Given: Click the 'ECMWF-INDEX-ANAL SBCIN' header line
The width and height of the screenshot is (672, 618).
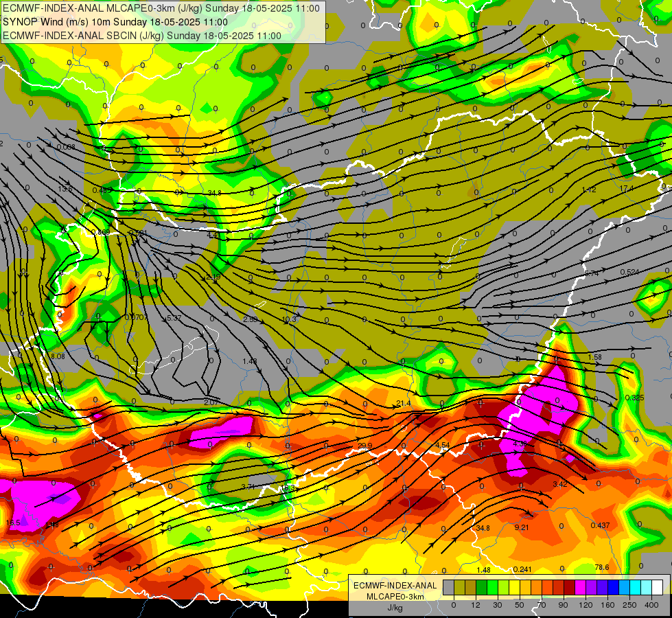Looking at the screenshot, I should (x=142, y=36).
